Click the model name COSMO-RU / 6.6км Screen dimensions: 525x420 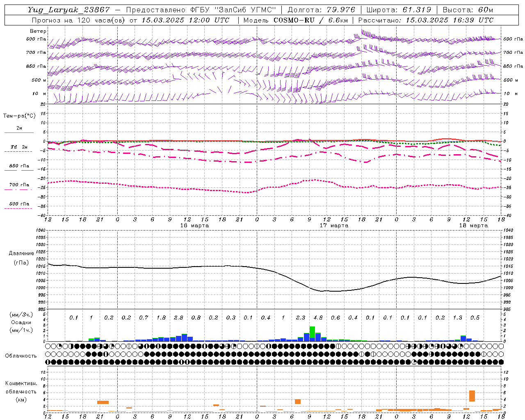(x=311, y=20)
